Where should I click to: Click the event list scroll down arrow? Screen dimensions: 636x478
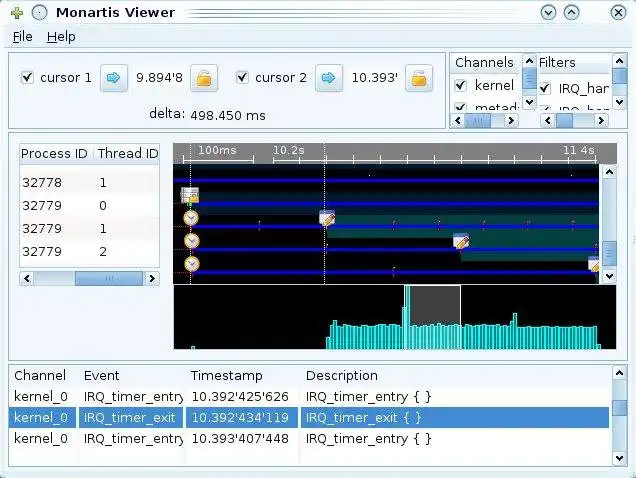click(x=619, y=459)
